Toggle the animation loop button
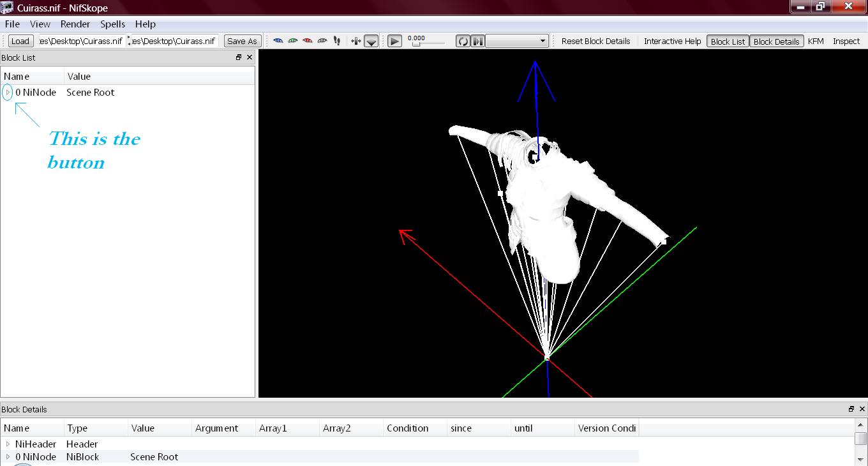 [x=462, y=41]
